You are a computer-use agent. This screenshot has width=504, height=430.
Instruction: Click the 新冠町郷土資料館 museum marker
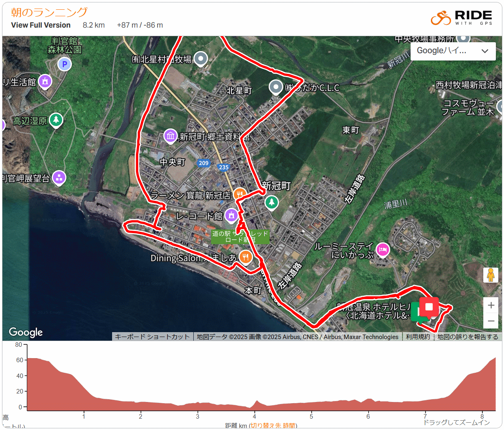click(x=171, y=136)
